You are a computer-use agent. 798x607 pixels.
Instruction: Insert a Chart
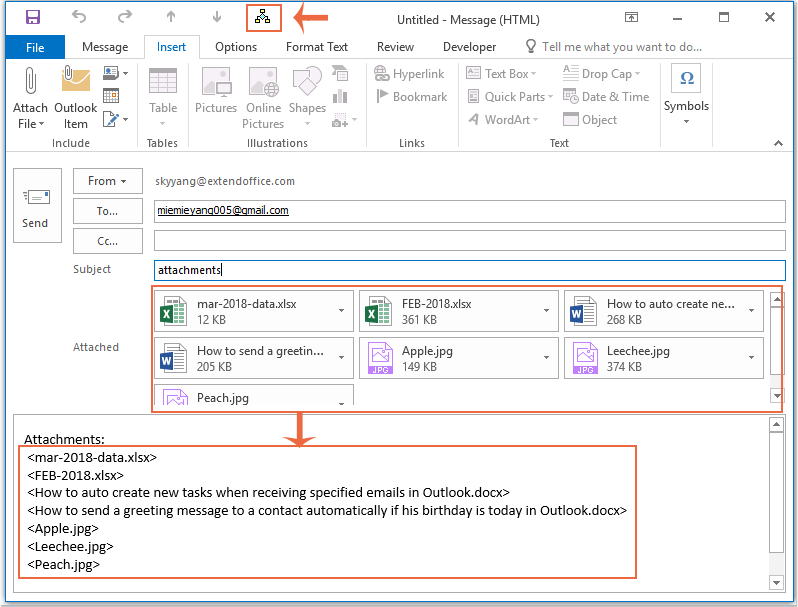coord(340,96)
